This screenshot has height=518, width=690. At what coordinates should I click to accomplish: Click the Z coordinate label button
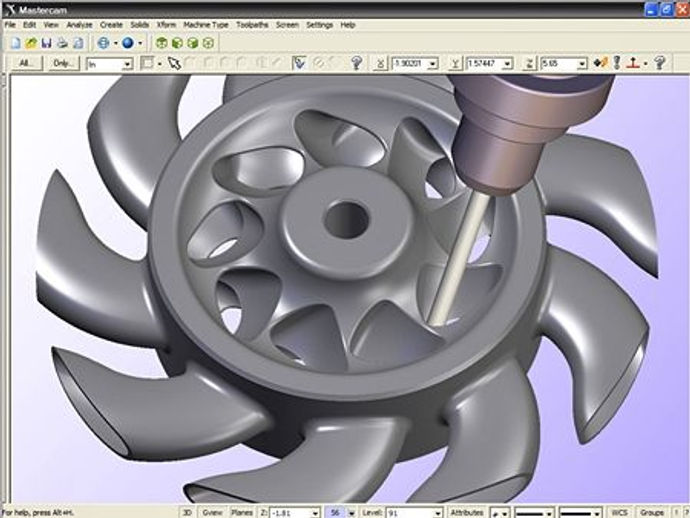[529, 63]
